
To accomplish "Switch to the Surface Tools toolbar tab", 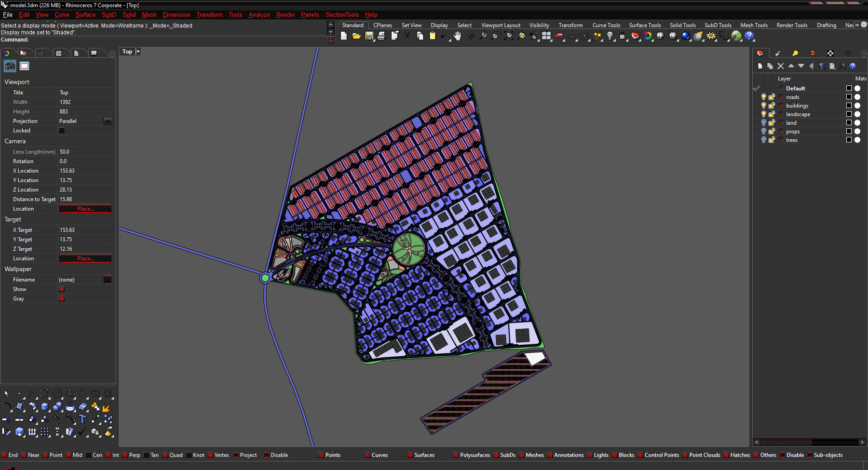I will pos(645,25).
